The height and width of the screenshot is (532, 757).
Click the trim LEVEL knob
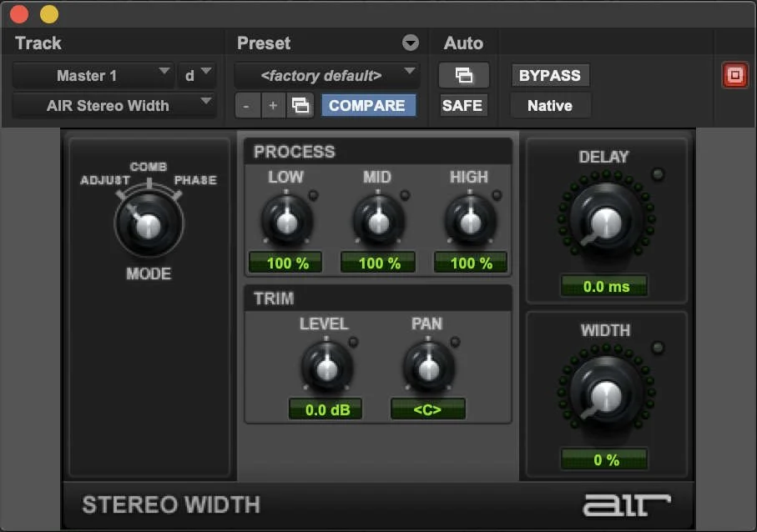(327, 368)
